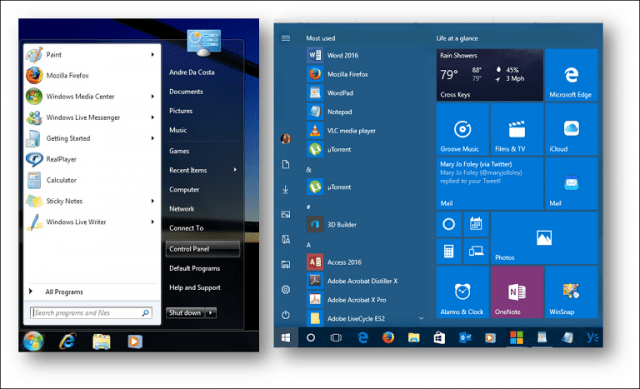Screen dimensions: 640x389
Task: Click the Windows 7 Start orb
Action: 33,341
